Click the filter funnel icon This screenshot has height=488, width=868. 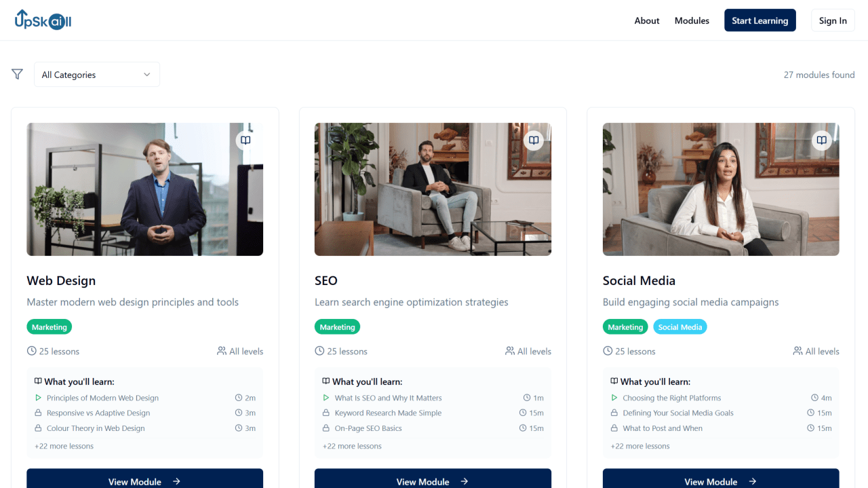coord(18,74)
